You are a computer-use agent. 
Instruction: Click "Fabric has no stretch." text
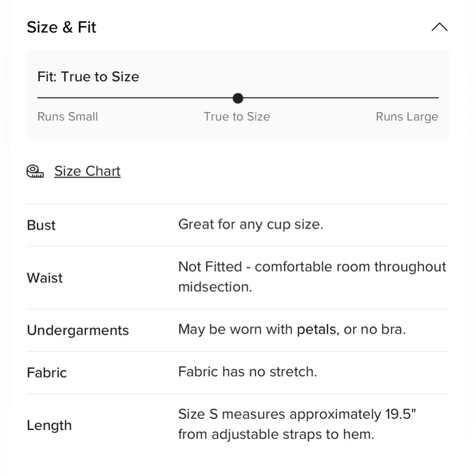click(247, 372)
